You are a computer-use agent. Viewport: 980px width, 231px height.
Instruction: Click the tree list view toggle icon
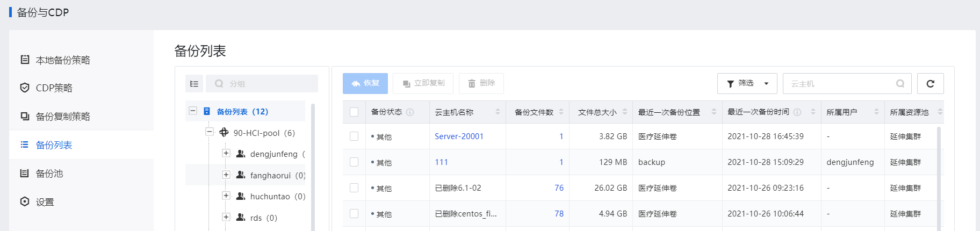(194, 84)
